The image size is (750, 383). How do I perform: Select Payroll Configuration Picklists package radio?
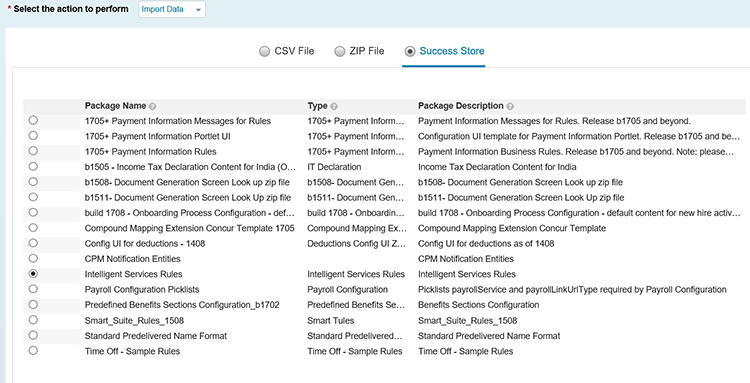click(x=33, y=289)
